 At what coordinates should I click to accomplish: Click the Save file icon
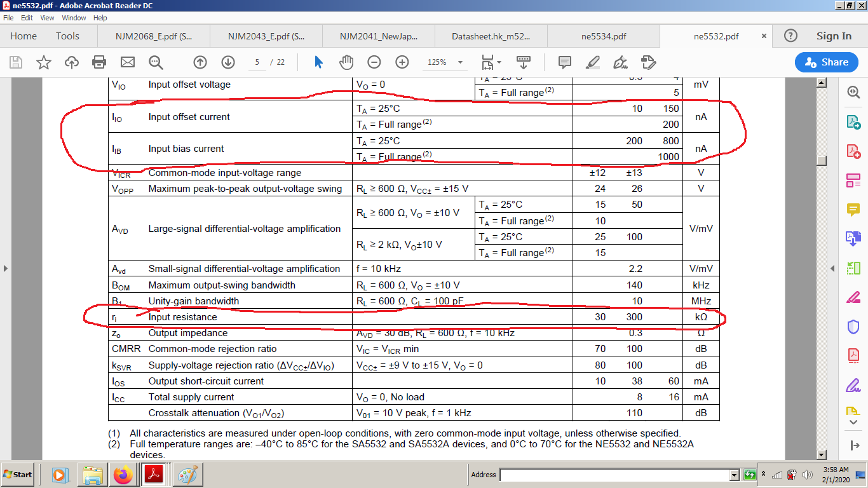pyautogui.click(x=16, y=62)
